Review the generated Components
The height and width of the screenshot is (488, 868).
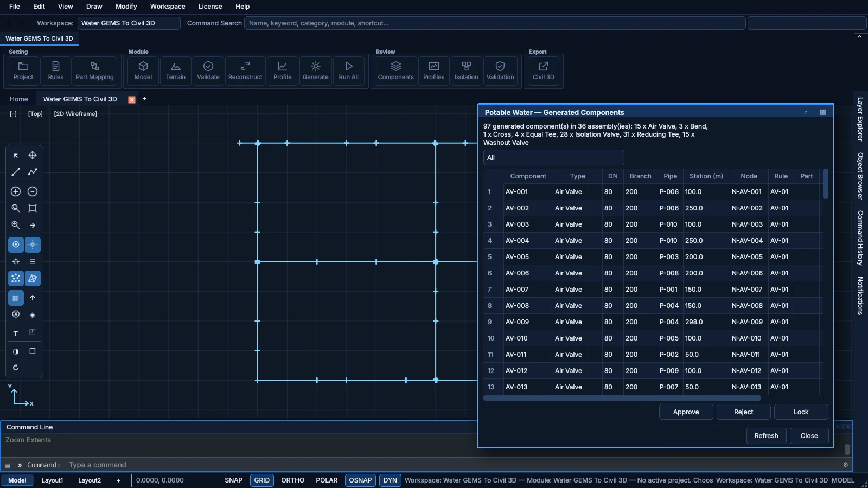pyautogui.click(x=396, y=71)
